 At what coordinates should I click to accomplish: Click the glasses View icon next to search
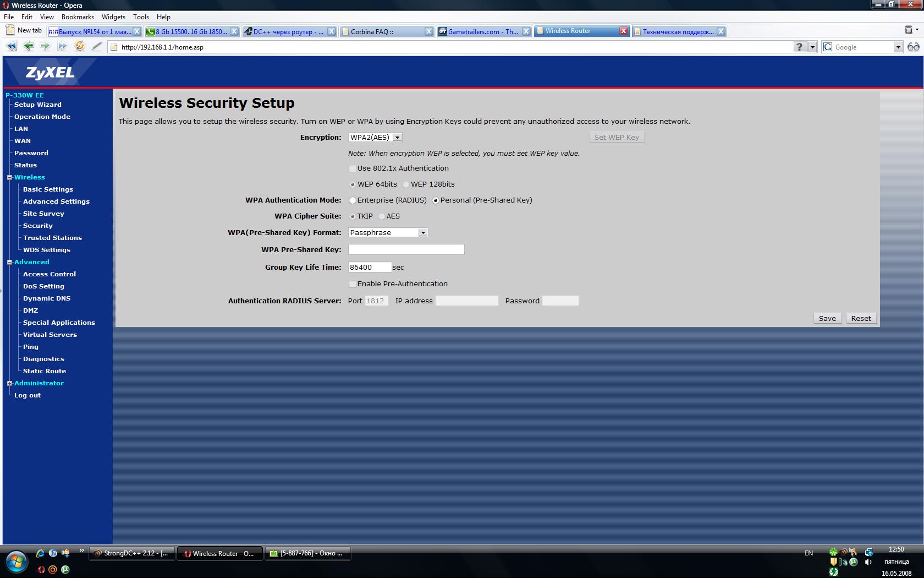[914, 47]
